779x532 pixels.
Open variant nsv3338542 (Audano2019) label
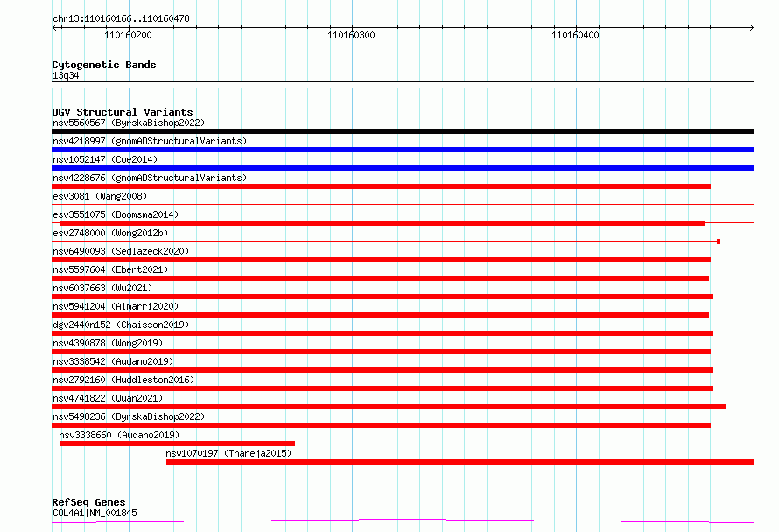click(113, 361)
